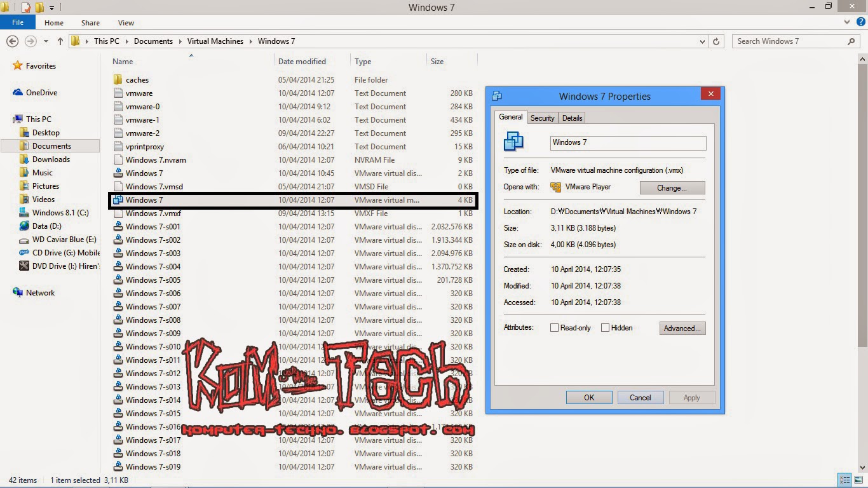The height and width of the screenshot is (488, 868).
Task: Sort files by the Size column header
Action: (451, 61)
